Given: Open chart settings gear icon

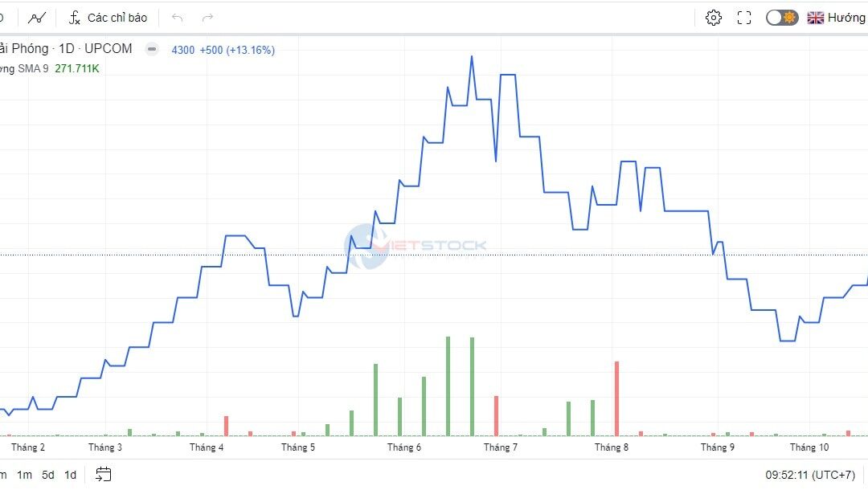Looking at the screenshot, I should [714, 18].
